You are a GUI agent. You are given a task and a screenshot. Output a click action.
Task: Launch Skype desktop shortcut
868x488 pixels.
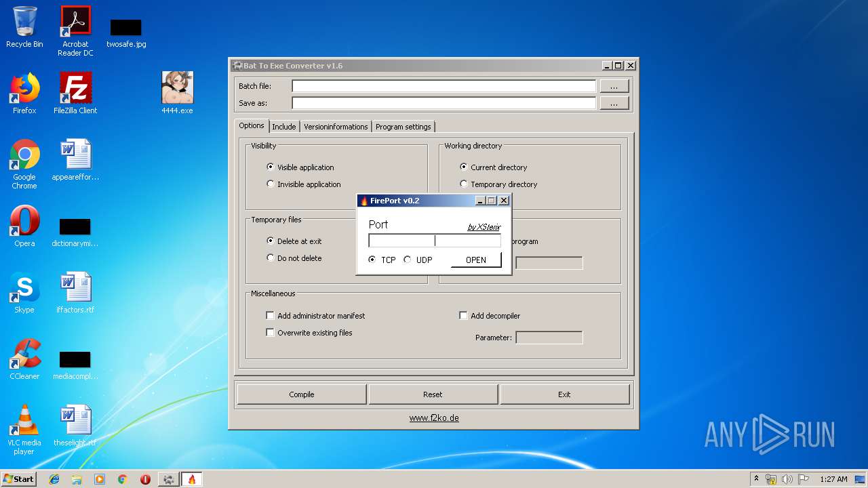tap(24, 292)
